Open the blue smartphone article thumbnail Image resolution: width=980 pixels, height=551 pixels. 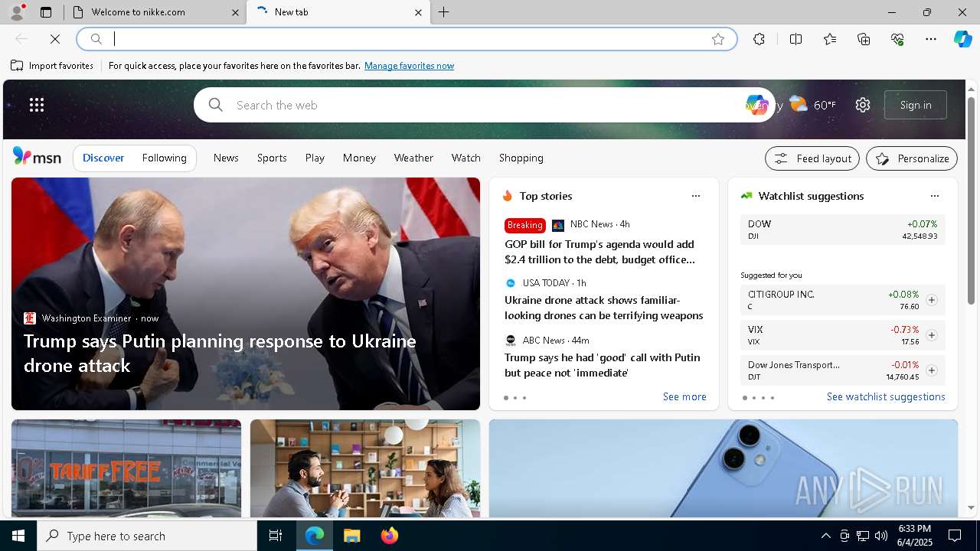724,468
